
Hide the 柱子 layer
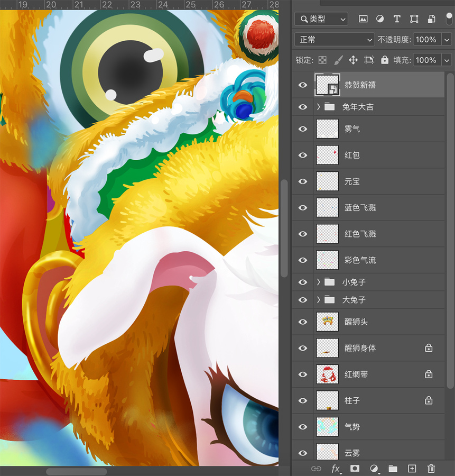(x=303, y=400)
